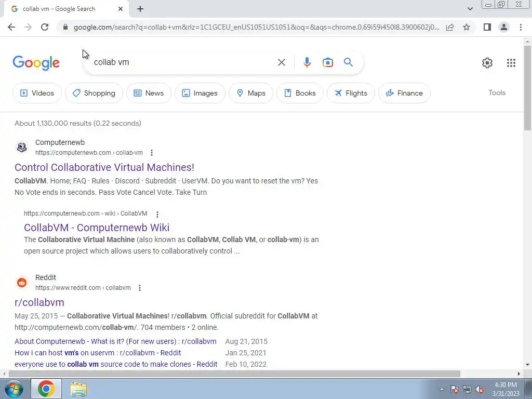
Task: Click the vertical scrollbar thumb
Action: (527, 87)
